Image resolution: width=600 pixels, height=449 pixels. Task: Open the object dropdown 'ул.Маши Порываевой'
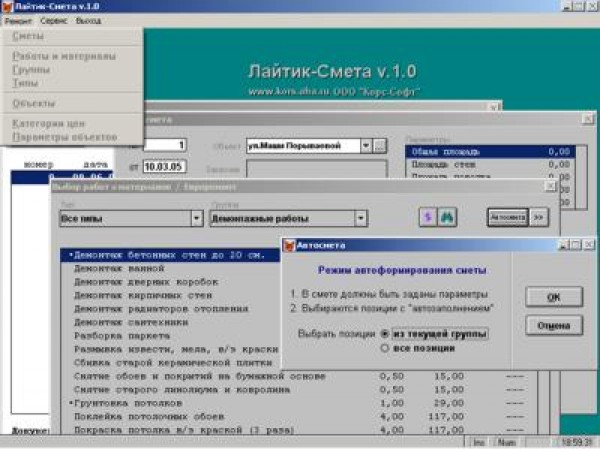coord(366,146)
